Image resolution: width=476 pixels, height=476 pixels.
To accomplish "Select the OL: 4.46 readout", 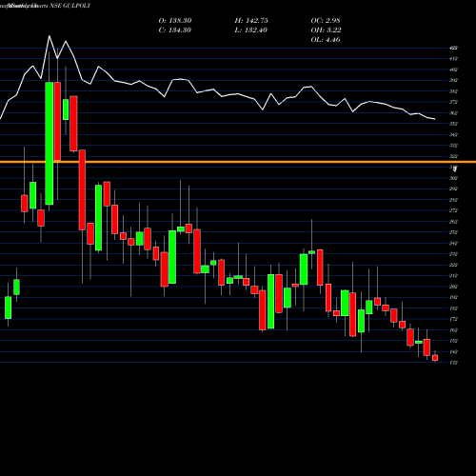I will [x=326, y=40].
